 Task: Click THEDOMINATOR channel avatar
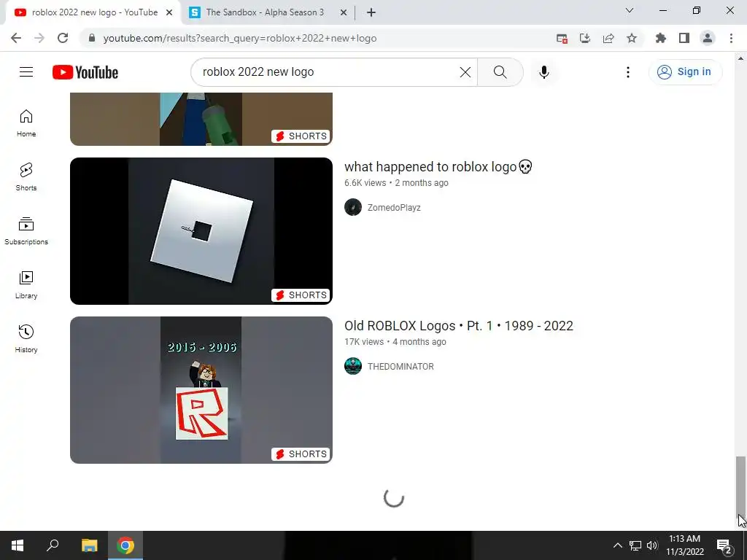pyautogui.click(x=353, y=366)
